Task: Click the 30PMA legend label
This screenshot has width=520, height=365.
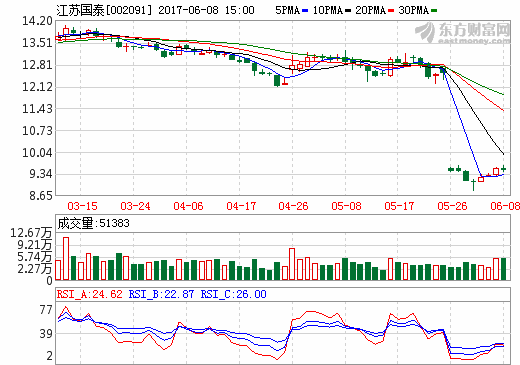Action: (413, 10)
